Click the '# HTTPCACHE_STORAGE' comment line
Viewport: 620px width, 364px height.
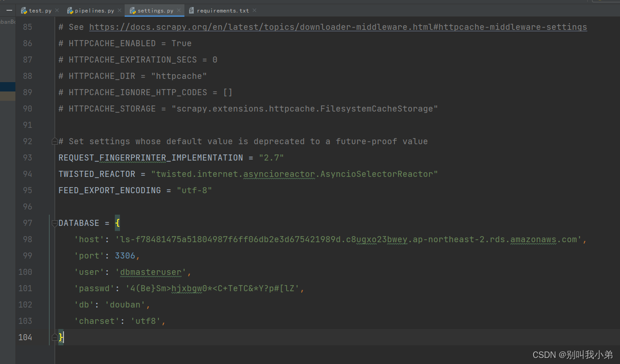[x=248, y=109]
